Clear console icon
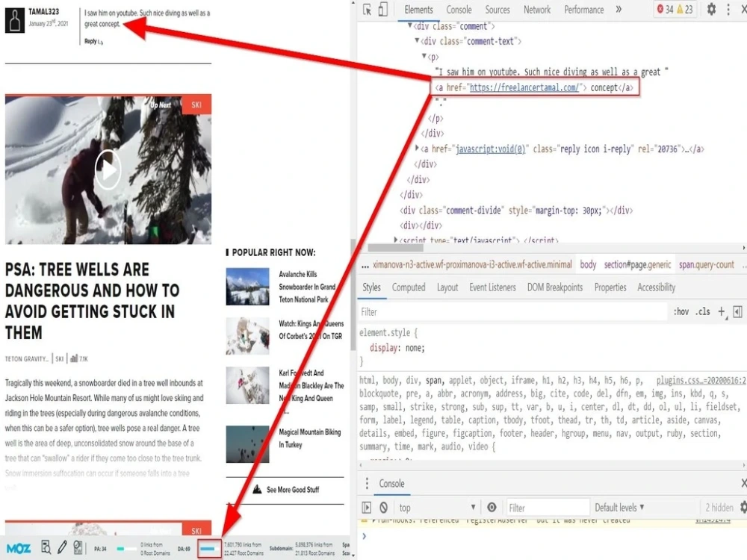This screenshot has height=560, width=747. (x=383, y=508)
